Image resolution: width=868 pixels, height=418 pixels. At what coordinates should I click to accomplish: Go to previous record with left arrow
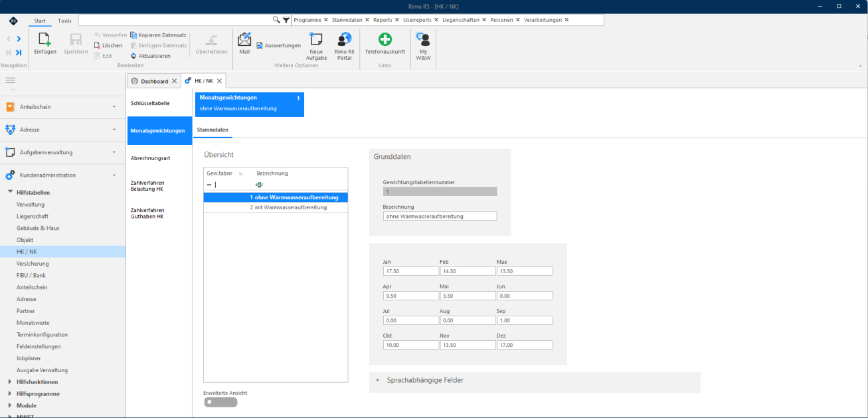tap(9, 39)
